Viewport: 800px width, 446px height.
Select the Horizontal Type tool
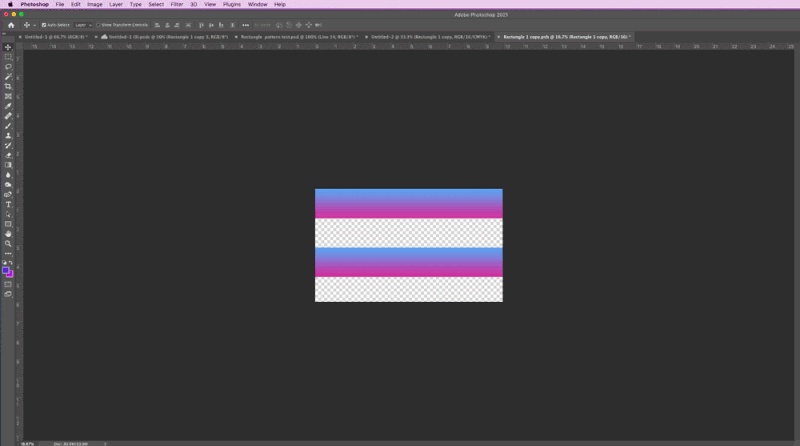click(x=8, y=205)
